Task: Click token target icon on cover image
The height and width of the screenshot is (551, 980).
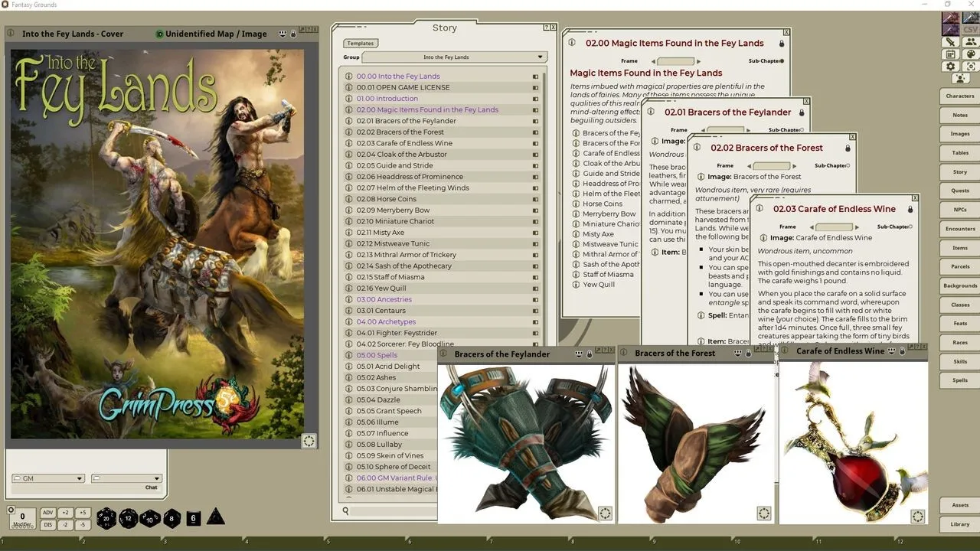Action: (x=309, y=441)
